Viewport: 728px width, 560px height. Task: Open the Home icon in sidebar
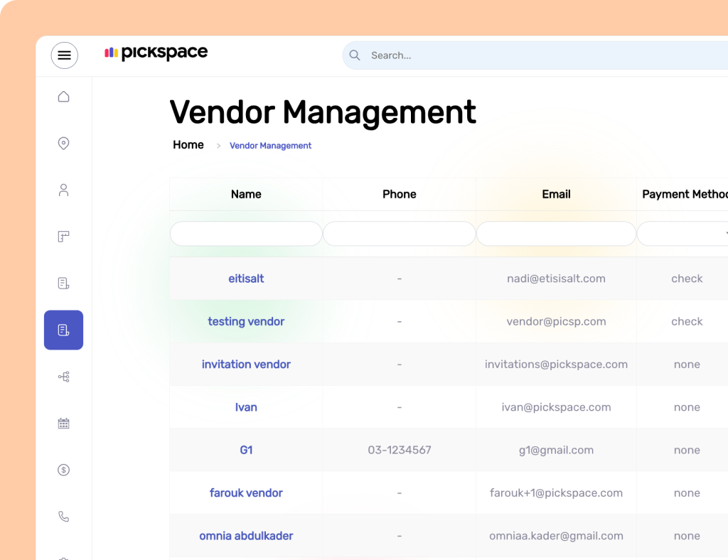[x=63, y=97]
